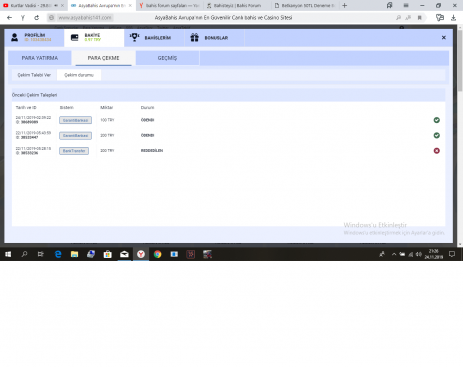Open browser downloads icon

point(453,18)
